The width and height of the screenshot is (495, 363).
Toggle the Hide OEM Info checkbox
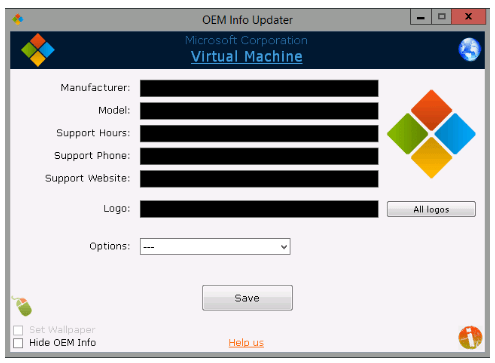(18, 343)
